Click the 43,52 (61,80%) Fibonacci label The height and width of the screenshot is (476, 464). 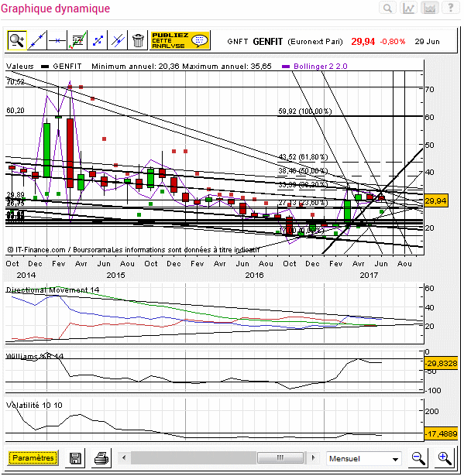tap(303, 157)
